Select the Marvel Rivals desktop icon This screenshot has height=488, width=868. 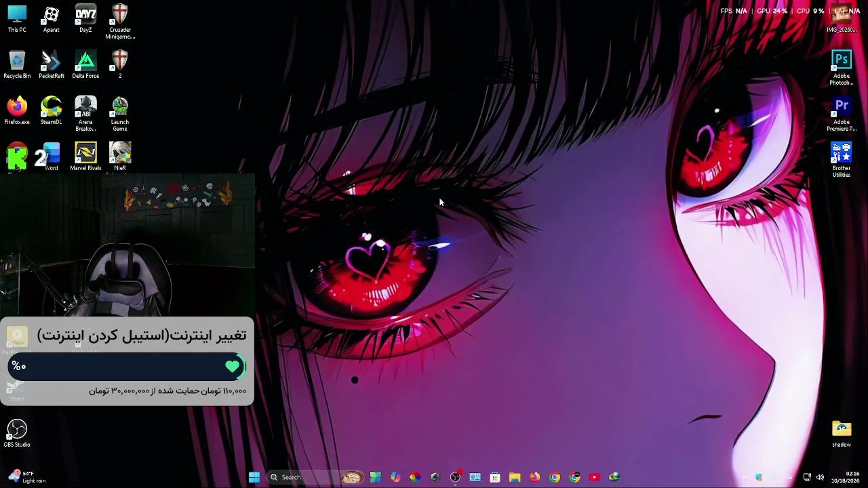(85, 157)
